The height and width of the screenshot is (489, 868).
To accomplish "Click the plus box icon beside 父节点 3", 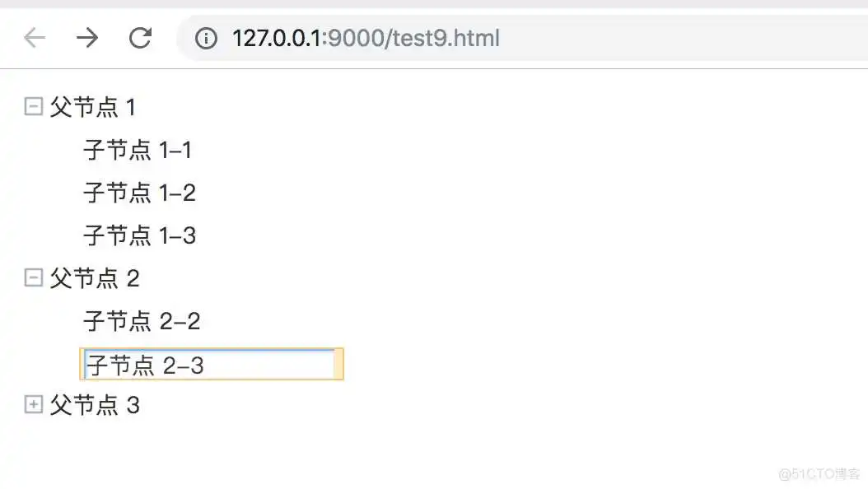I will [x=32, y=404].
